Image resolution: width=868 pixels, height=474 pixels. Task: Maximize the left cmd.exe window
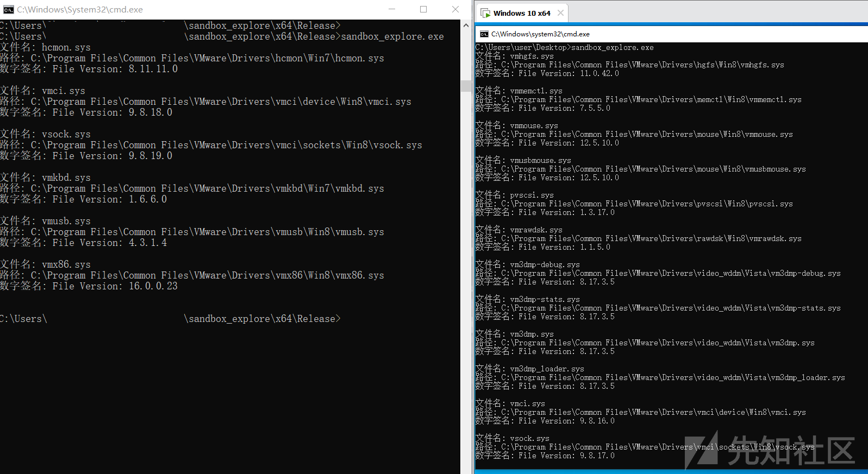[x=423, y=9]
